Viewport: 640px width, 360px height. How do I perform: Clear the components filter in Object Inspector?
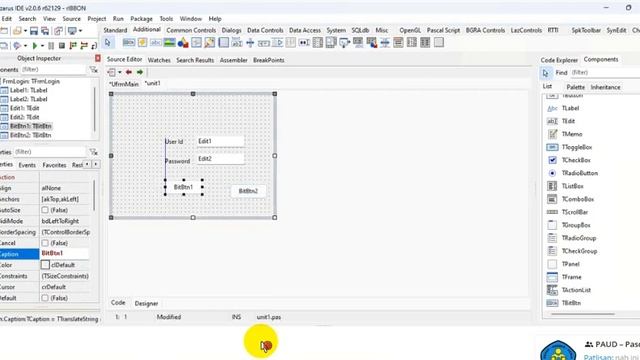point(93,70)
